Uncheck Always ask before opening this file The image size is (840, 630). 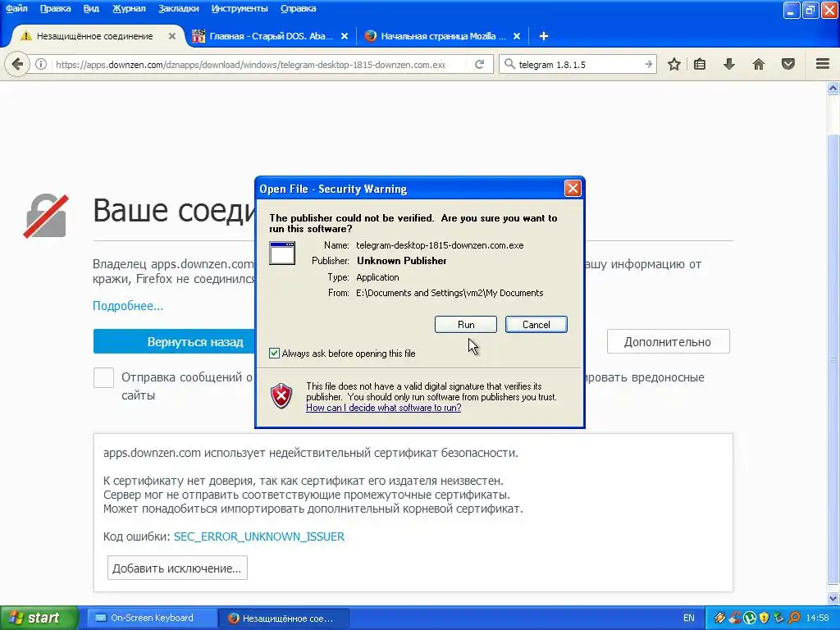274,354
